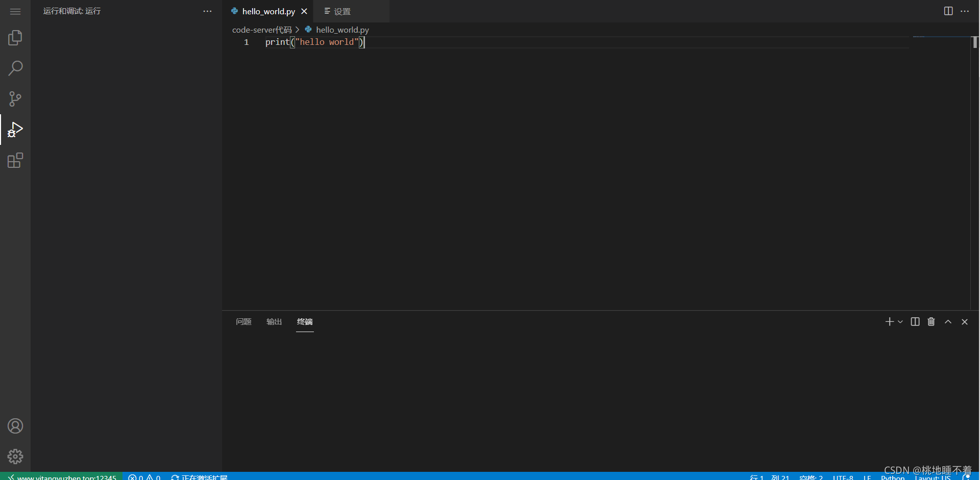Kill terminal with trash icon

tap(932, 321)
